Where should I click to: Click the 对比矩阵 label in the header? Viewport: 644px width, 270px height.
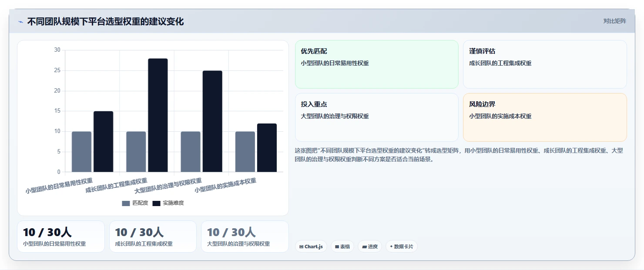(x=614, y=21)
